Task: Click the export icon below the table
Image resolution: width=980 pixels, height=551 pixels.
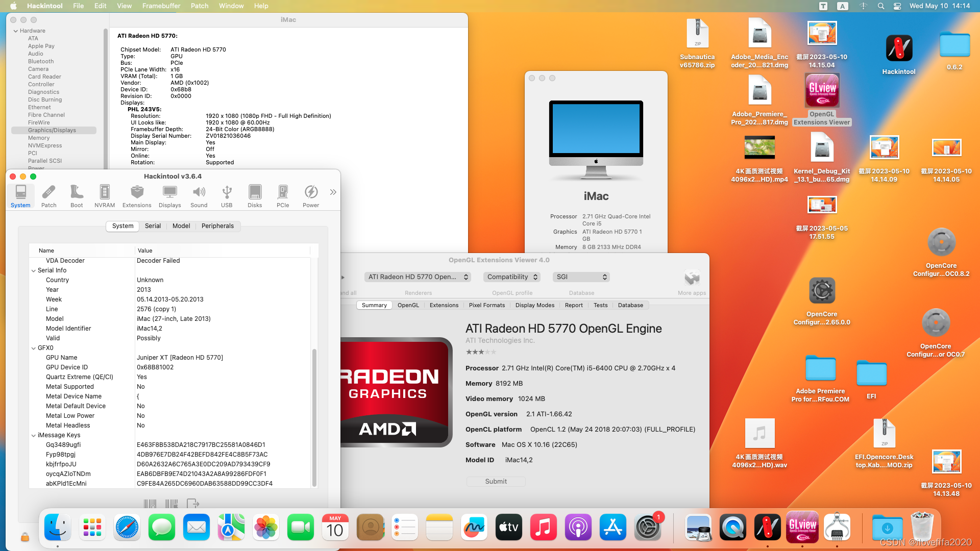Action: (x=192, y=504)
